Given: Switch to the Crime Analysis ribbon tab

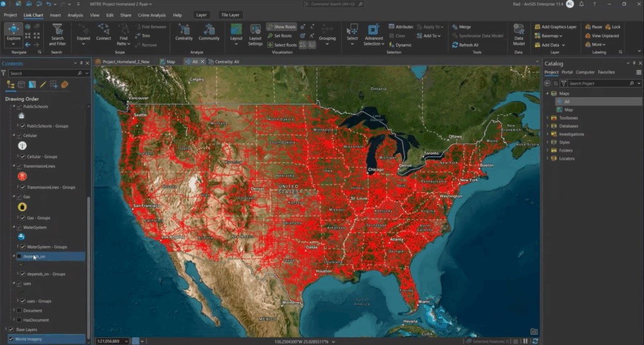Looking at the screenshot, I should [x=152, y=14].
